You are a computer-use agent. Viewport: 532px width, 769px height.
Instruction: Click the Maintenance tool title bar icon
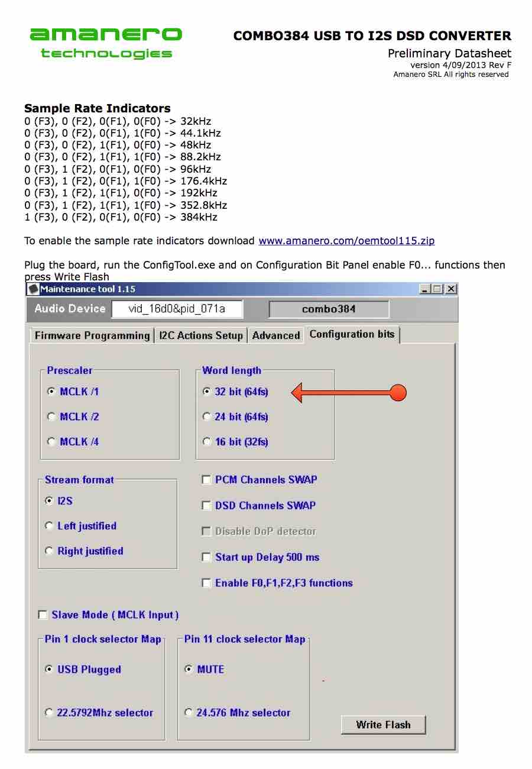[x=34, y=289]
